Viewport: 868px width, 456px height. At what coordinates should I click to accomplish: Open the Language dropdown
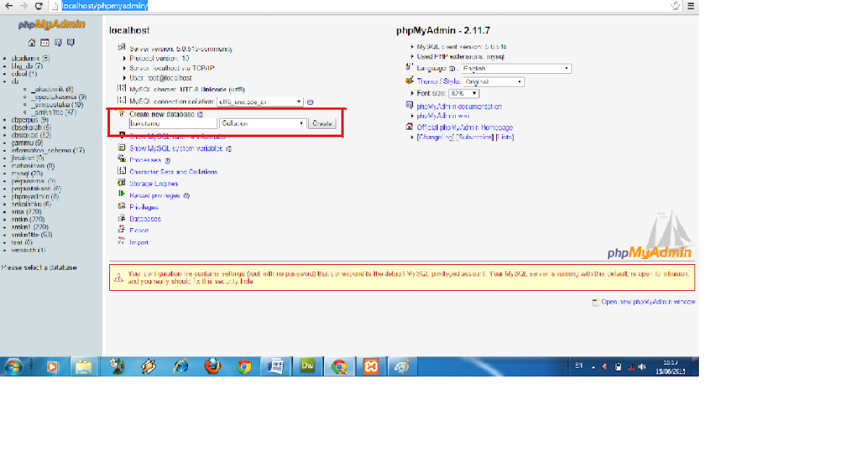click(x=516, y=69)
